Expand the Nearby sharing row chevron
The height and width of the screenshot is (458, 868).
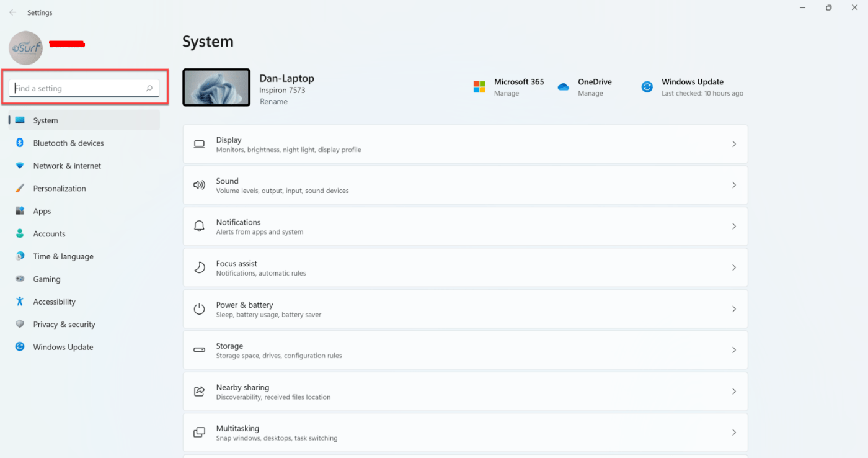[734, 392]
